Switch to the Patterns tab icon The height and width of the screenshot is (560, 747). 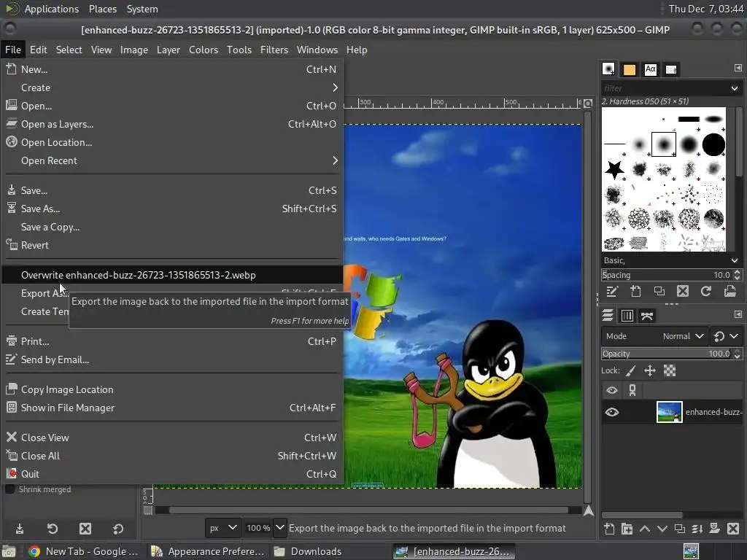pyautogui.click(x=630, y=69)
